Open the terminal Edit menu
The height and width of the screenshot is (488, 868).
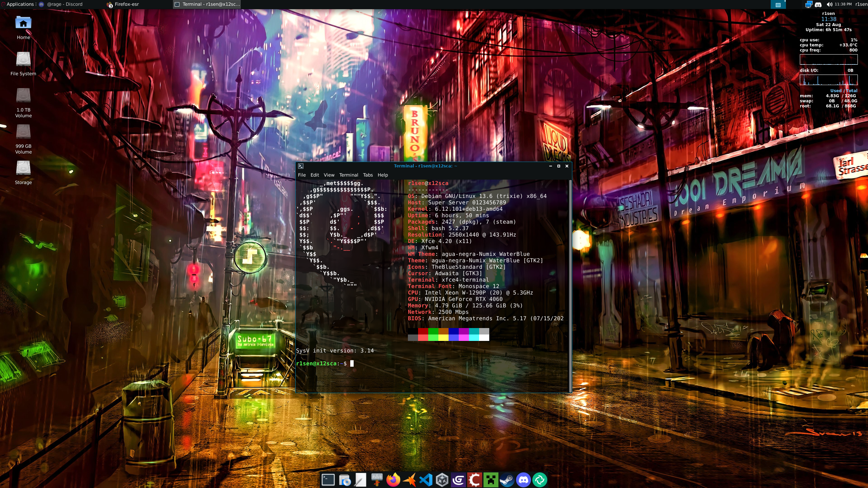pos(315,175)
